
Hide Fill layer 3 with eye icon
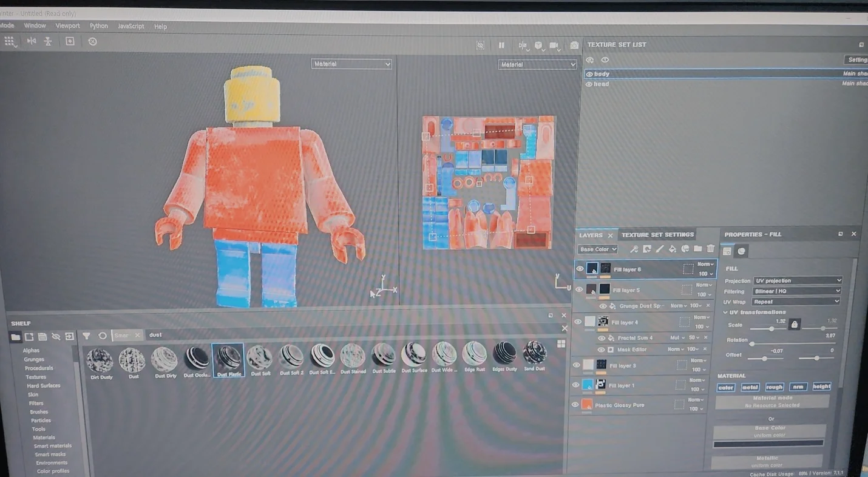click(577, 365)
